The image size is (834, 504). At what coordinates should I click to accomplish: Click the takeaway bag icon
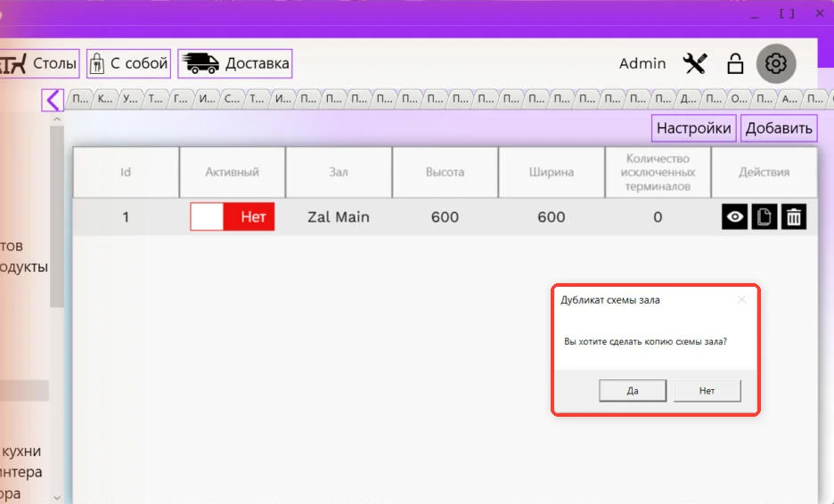point(96,63)
